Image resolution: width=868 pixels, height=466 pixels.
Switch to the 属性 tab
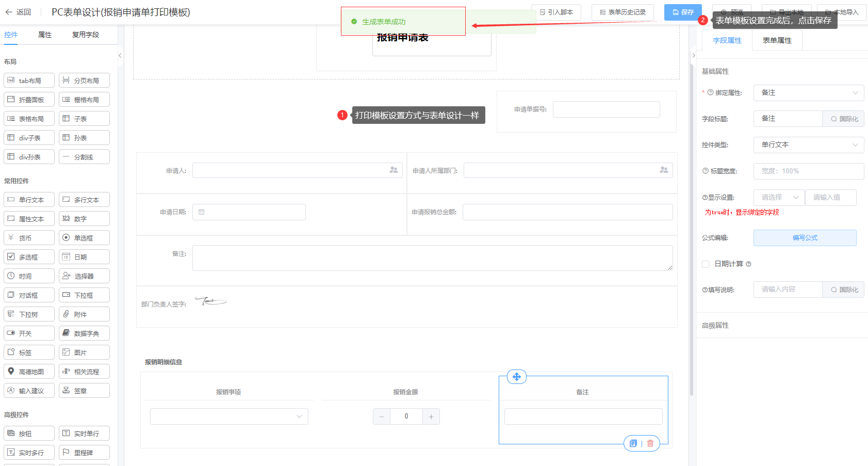click(45, 35)
